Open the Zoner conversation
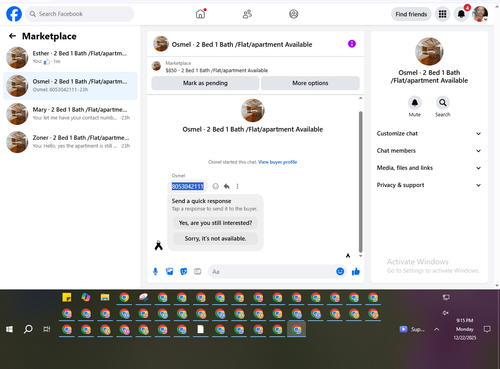This screenshot has height=369, width=500. point(70,142)
